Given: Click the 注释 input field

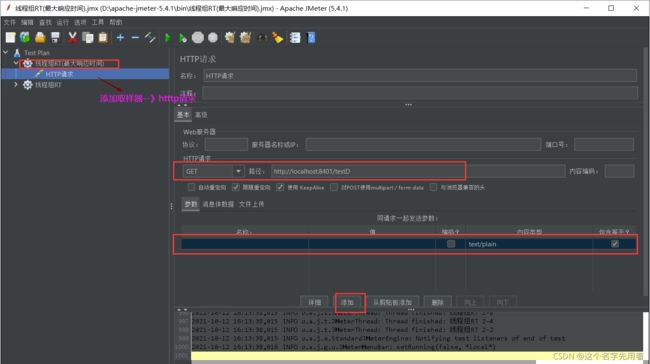Looking at the screenshot, I should click(x=420, y=93).
